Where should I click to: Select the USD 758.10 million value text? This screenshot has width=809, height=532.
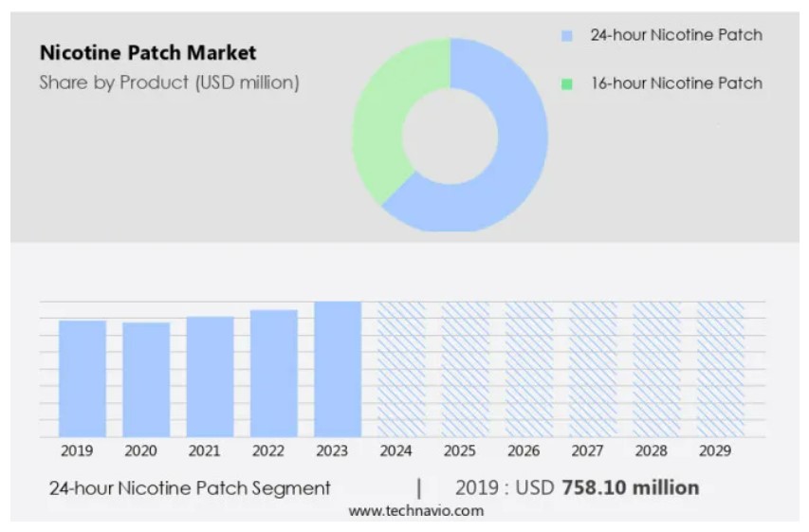coord(630,488)
